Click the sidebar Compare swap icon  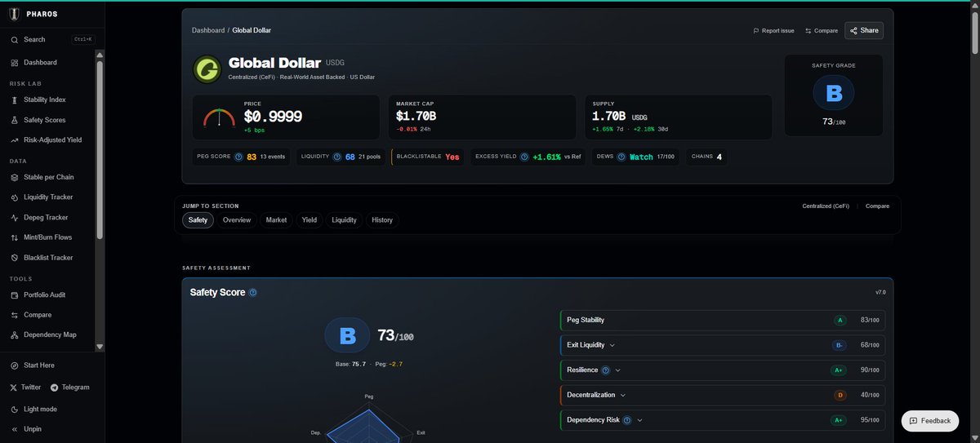(15, 315)
